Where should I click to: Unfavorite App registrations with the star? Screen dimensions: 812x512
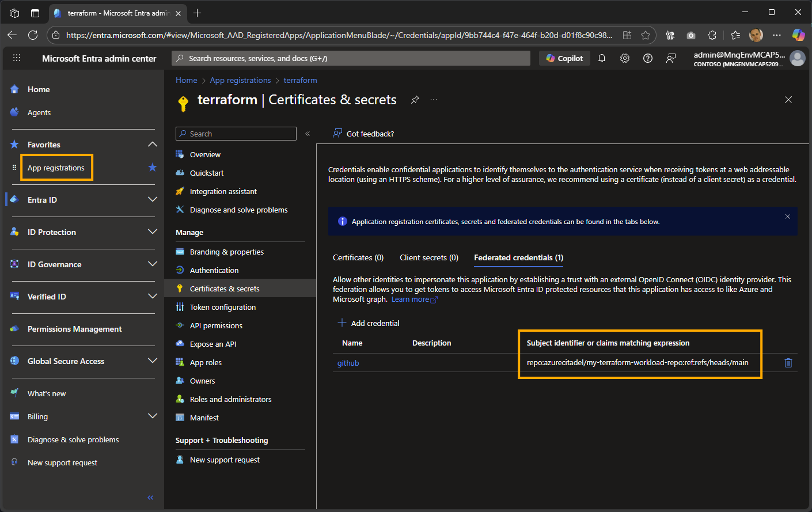153,168
